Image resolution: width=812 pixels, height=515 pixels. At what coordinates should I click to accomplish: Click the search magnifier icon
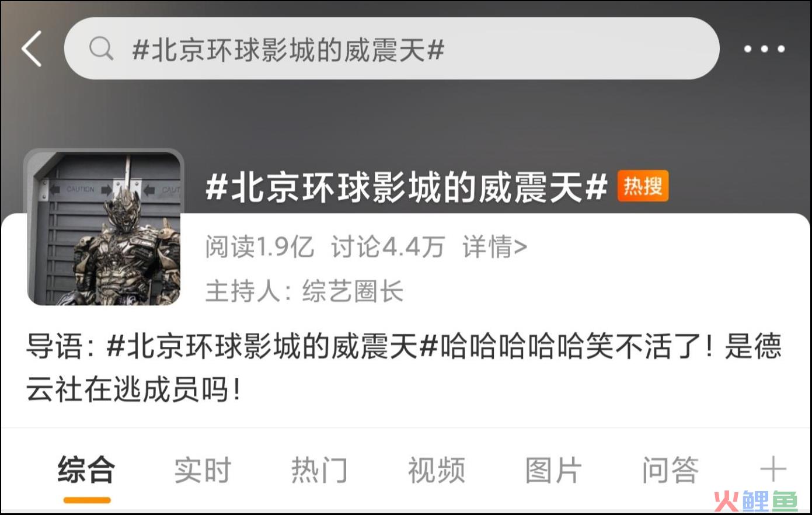(x=101, y=48)
